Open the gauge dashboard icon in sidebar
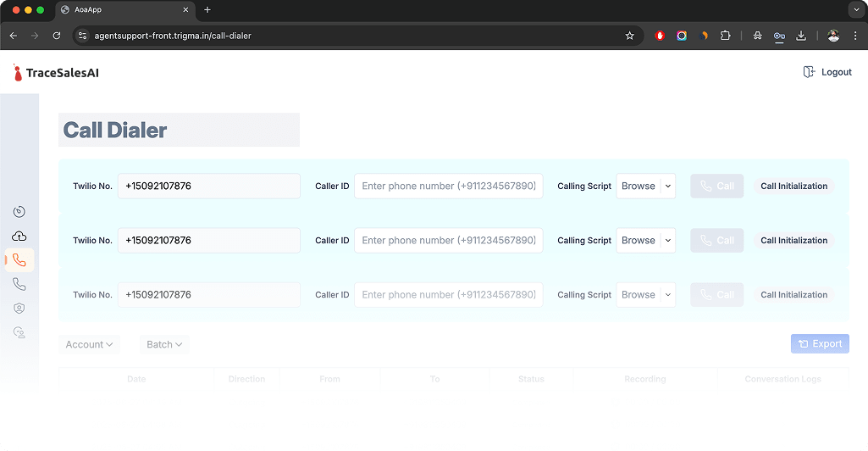Viewport: 868px width, 451px height. click(19, 212)
